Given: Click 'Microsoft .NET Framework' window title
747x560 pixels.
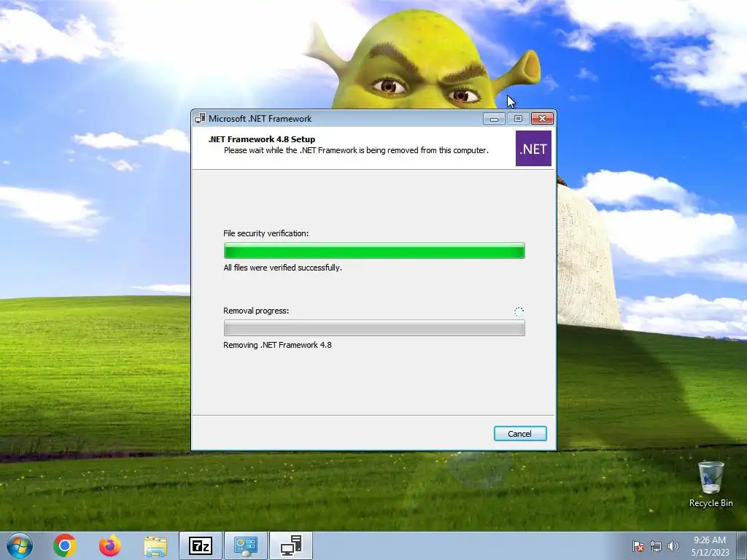Looking at the screenshot, I should click(x=260, y=119).
